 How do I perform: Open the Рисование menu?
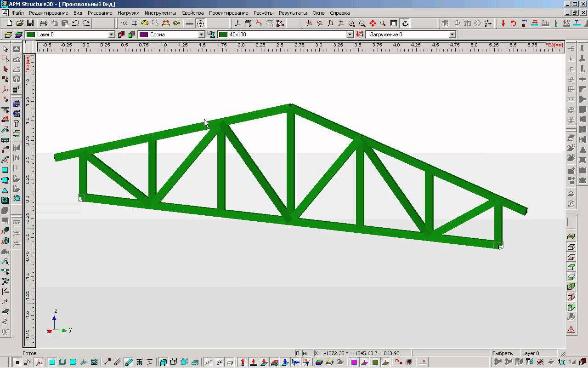coord(100,13)
